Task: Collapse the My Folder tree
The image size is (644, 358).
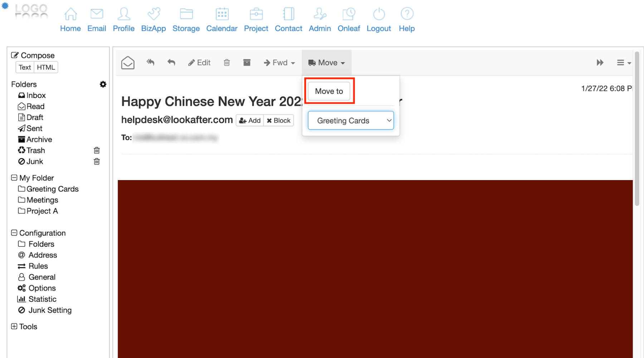Action: tap(14, 178)
